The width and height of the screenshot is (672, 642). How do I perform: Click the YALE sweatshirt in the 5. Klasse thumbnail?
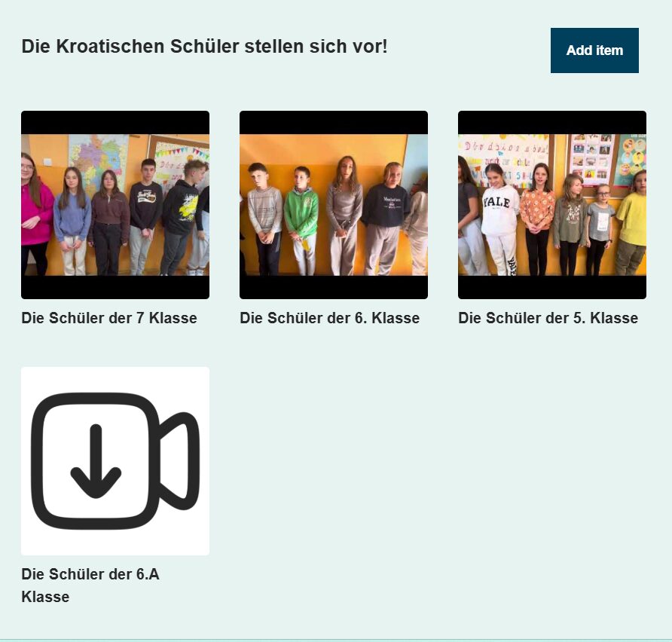coord(499,210)
